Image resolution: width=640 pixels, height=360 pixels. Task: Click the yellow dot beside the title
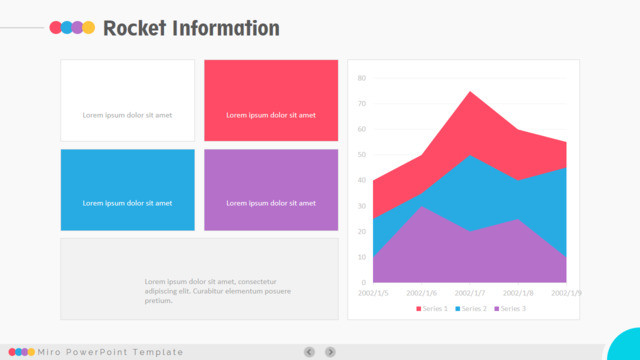[x=89, y=27]
